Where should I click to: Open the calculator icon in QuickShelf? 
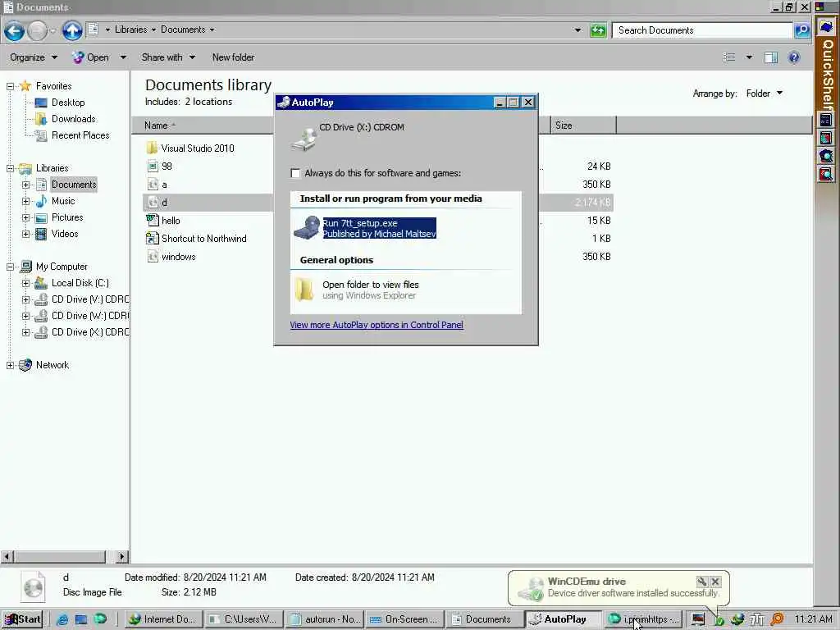826,120
